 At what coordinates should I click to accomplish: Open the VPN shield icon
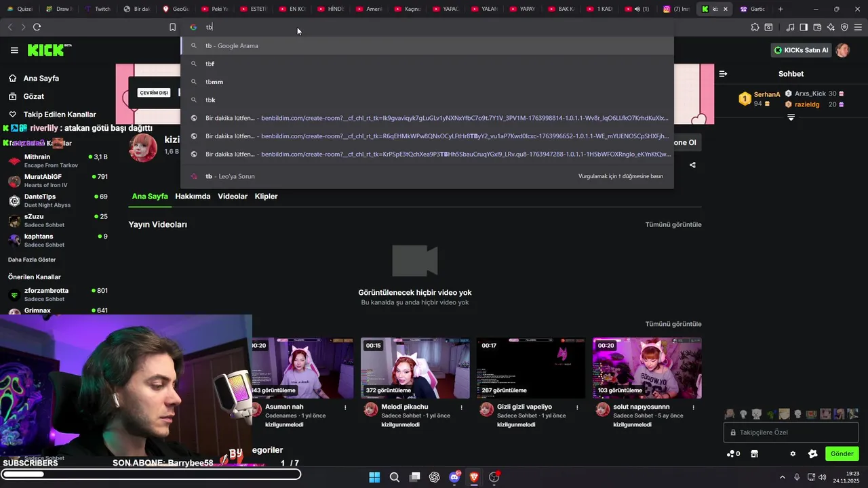[844, 27]
